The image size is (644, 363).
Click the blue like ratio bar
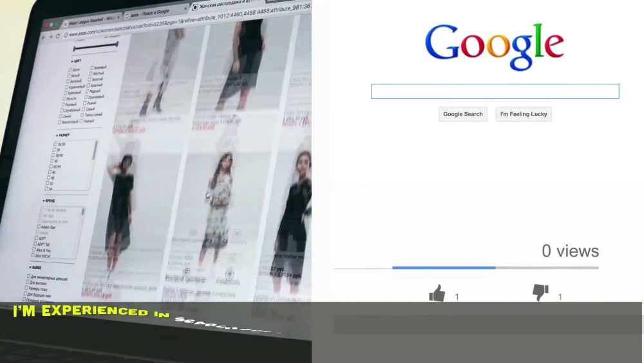click(x=444, y=268)
